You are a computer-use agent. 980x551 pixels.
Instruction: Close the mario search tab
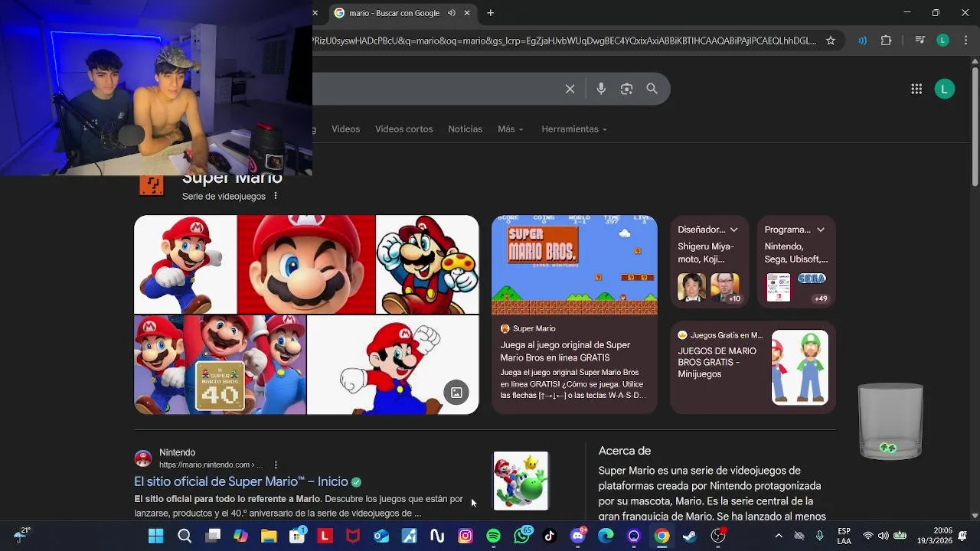(467, 13)
